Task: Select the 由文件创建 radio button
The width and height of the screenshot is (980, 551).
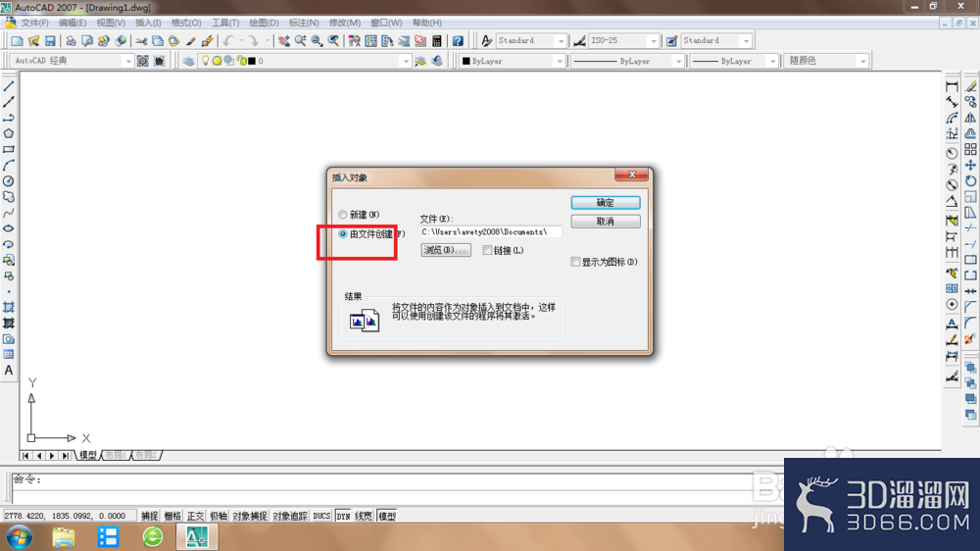Action: [342, 234]
